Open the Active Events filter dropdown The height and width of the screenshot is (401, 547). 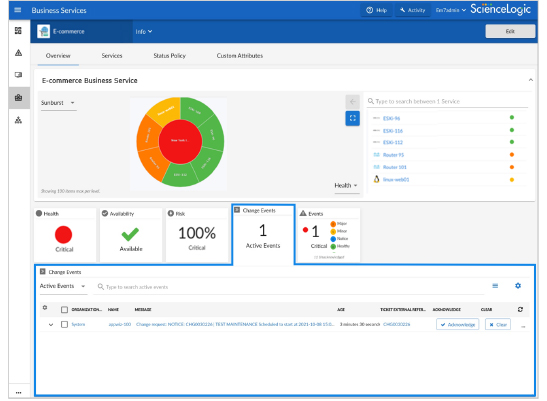pyautogui.click(x=62, y=286)
